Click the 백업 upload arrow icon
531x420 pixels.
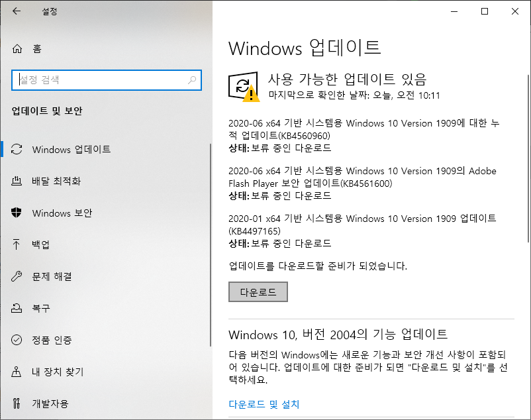coord(17,244)
